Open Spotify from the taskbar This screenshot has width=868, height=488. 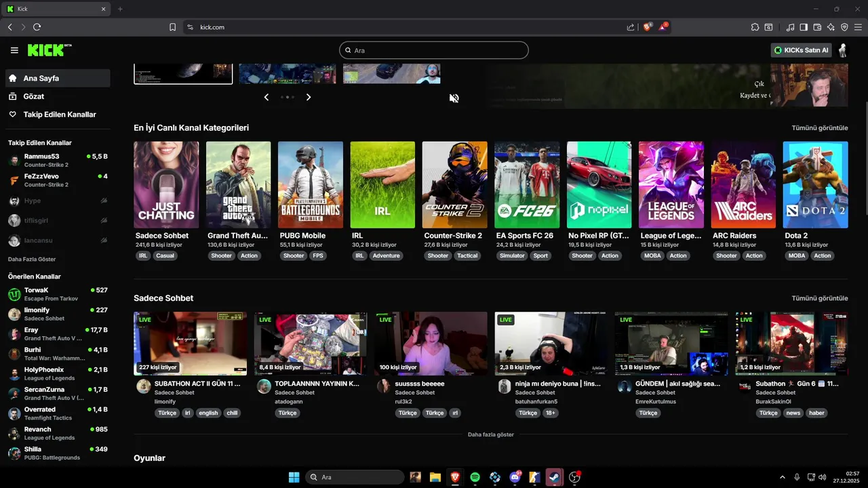[x=475, y=477]
